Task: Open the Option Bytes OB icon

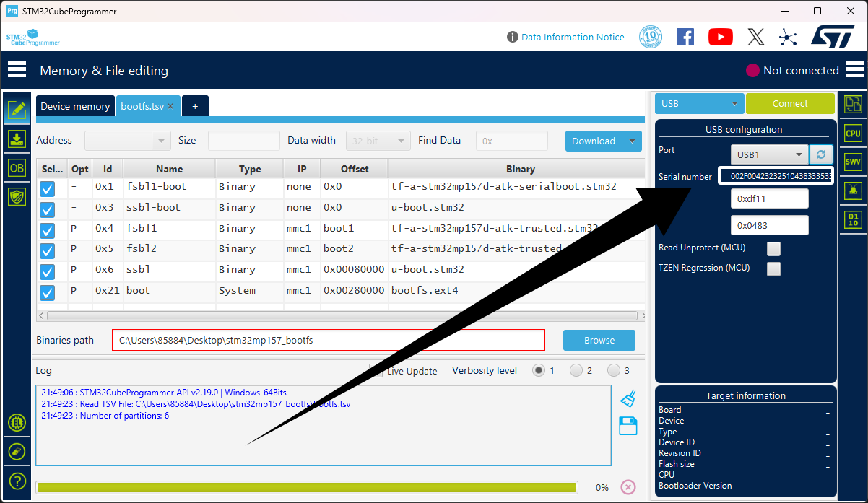Action: pyautogui.click(x=17, y=168)
